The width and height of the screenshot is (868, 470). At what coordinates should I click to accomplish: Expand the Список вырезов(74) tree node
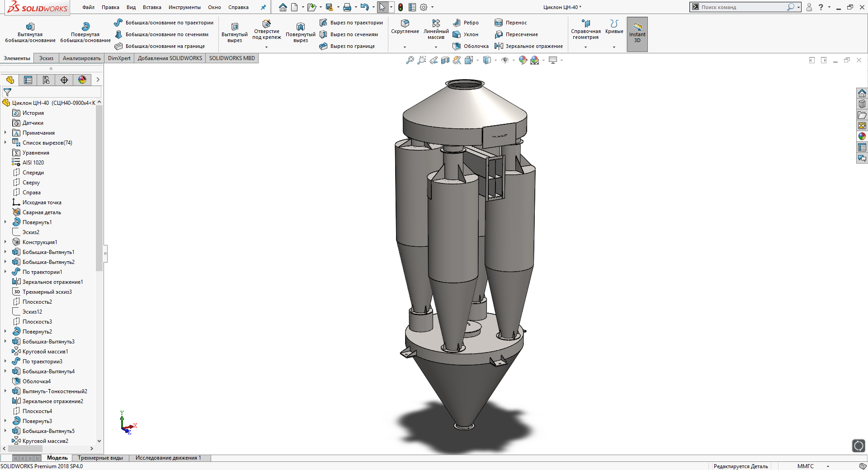pyautogui.click(x=5, y=143)
